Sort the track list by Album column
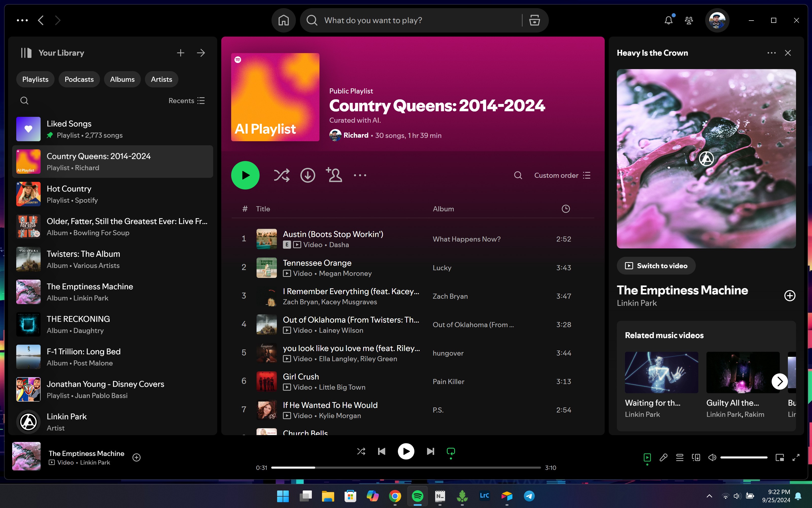 443,209
